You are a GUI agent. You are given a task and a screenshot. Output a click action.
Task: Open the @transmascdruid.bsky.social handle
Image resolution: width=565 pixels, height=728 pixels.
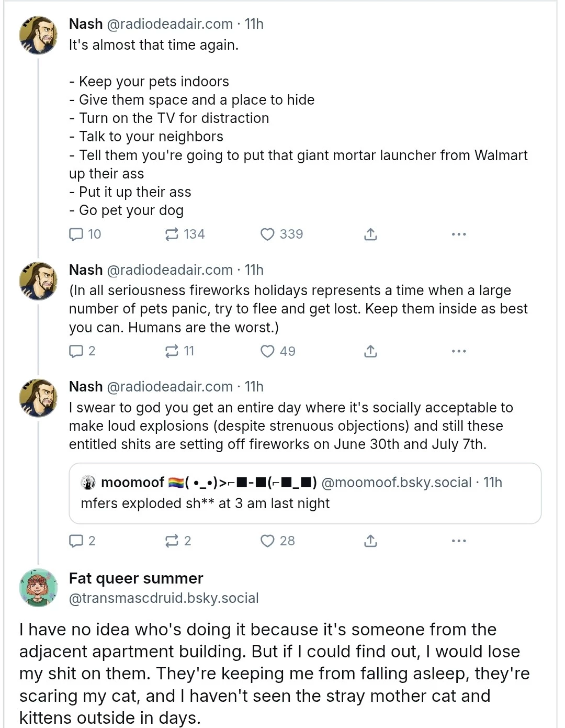(164, 598)
